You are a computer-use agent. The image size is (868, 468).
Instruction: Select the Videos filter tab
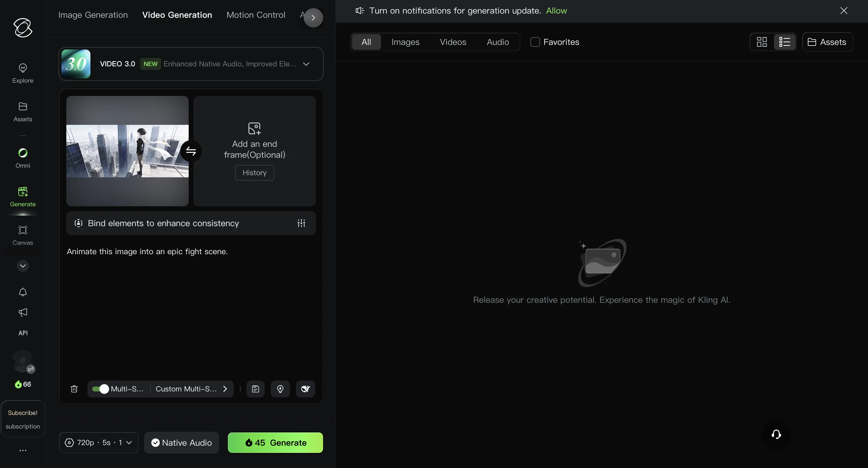click(452, 42)
